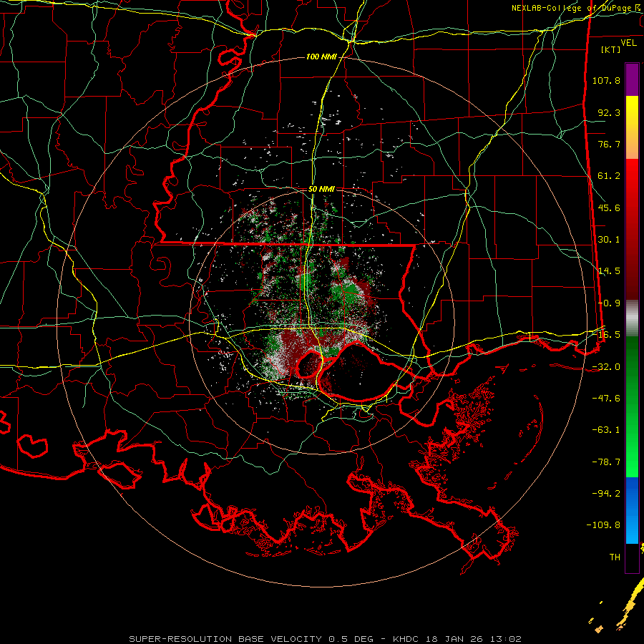The width and height of the screenshot is (644, 644).
Task: Click the 30.1 legend value
Action: tap(609, 240)
